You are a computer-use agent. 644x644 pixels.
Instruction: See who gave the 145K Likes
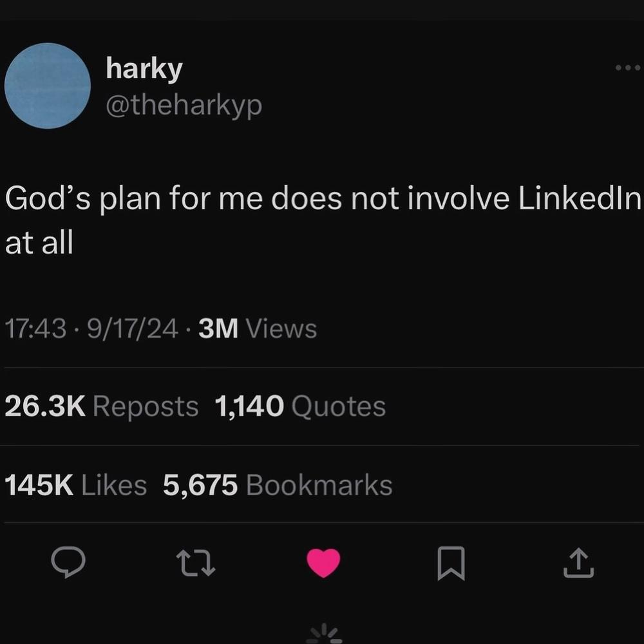(x=76, y=485)
